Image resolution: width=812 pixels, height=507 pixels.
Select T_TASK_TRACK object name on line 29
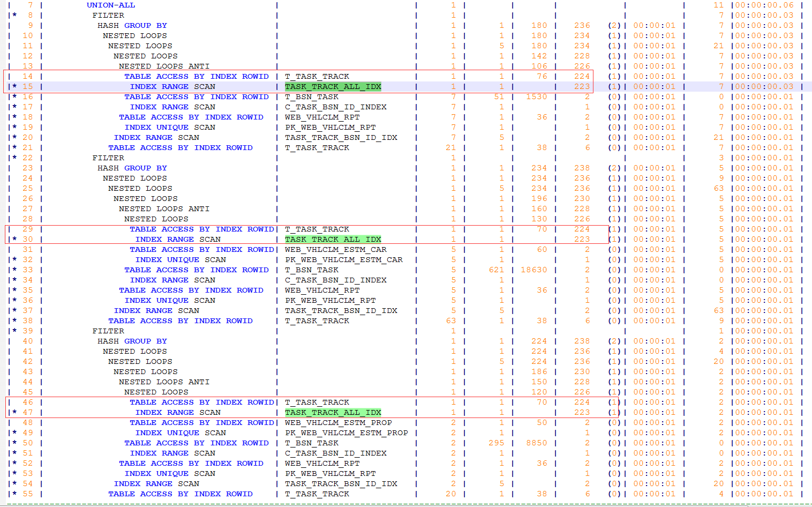point(317,229)
